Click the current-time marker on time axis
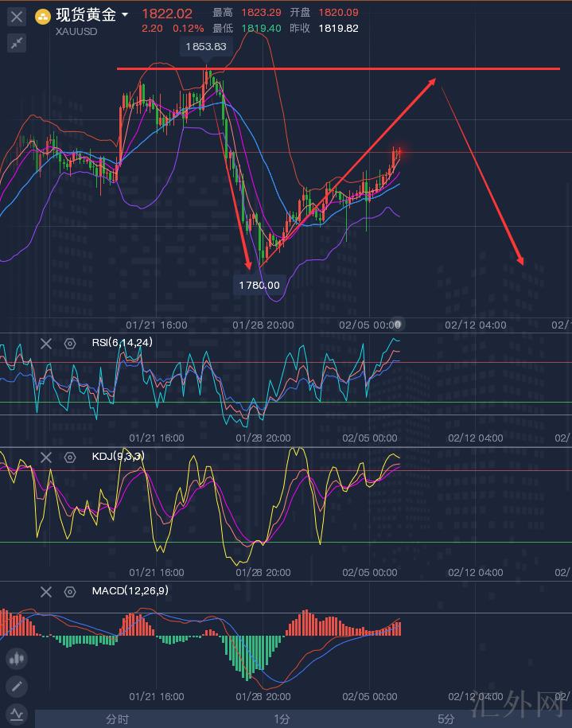 [399, 324]
